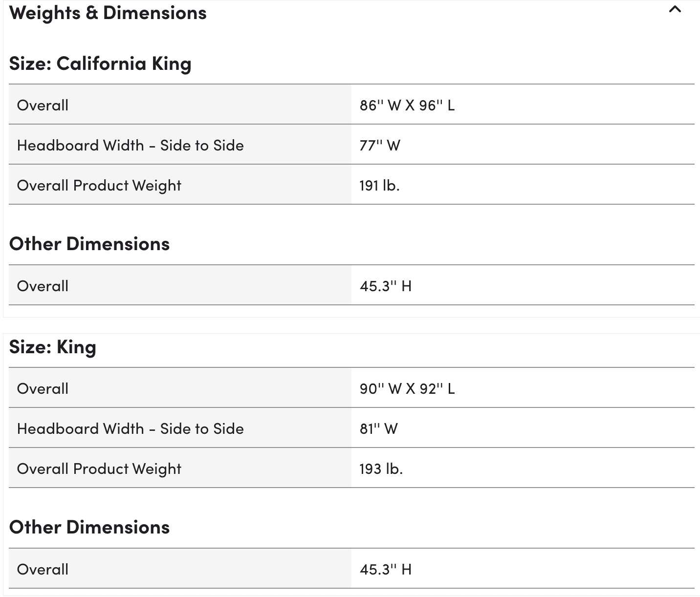Click the 77'' W headboard value
700x597 pixels.
[380, 145]
